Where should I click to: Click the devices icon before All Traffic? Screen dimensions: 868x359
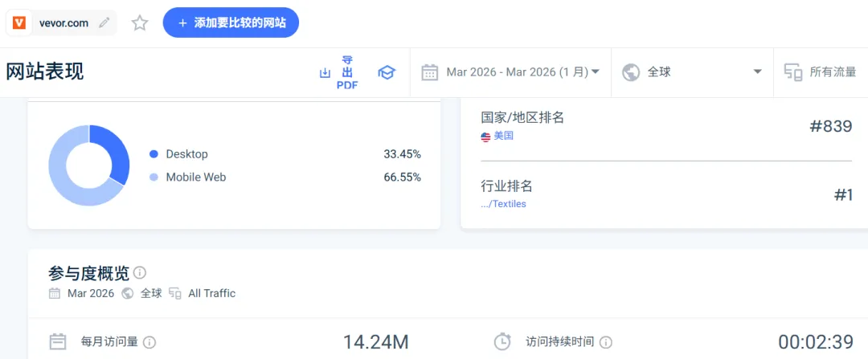pos(175,294)
